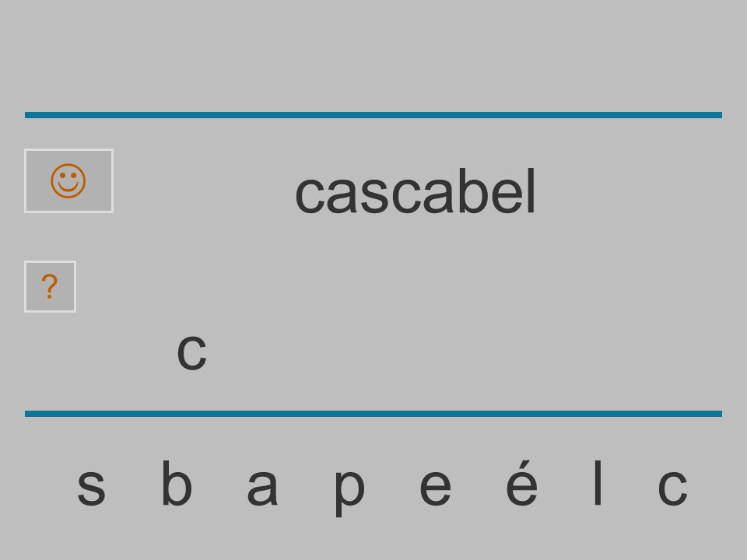
Task: Select letter s from the letter bank
Action: click(x=92, y=487)
